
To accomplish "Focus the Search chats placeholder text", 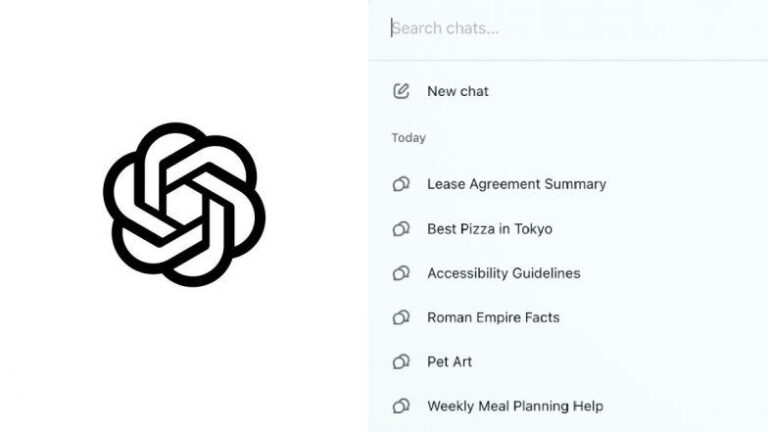I will [x=446, y=28].
